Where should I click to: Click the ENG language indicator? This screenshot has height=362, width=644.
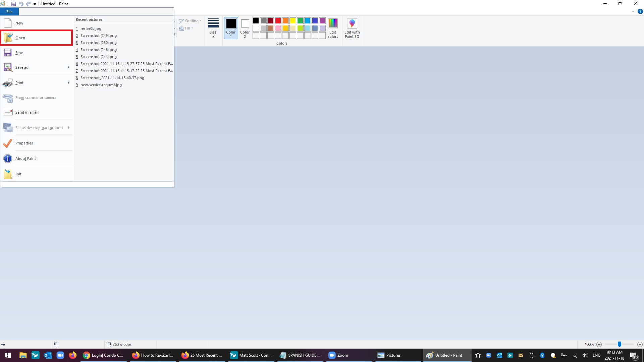tap(596, 355)
